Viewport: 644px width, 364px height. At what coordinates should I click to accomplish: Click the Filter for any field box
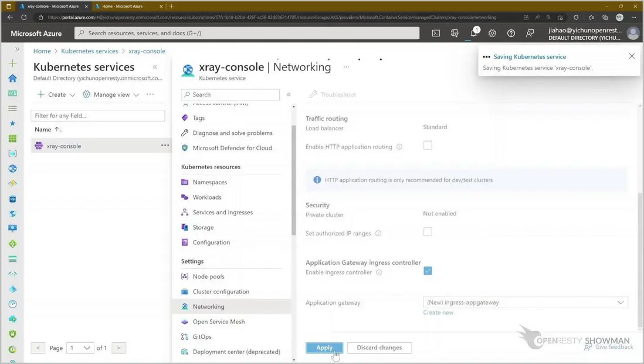(98, 116)
